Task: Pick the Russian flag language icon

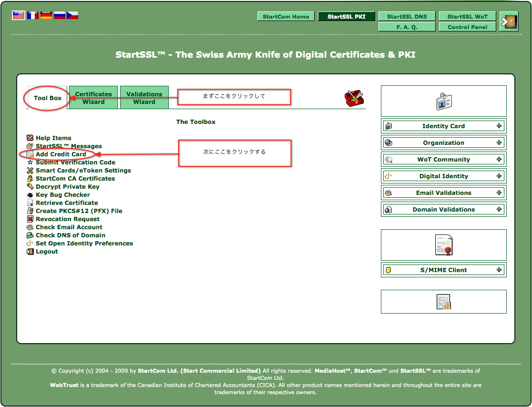Action: click(60, 15)
